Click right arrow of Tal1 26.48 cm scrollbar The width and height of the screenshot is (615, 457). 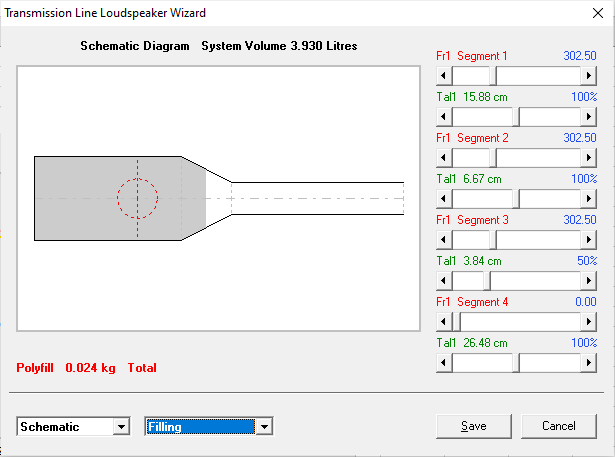click(588, 362)
